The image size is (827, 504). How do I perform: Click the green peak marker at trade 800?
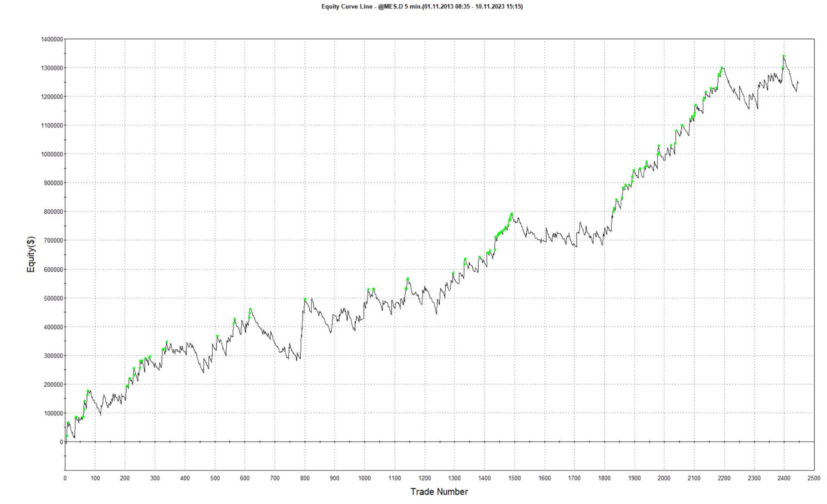pos(305,299)
